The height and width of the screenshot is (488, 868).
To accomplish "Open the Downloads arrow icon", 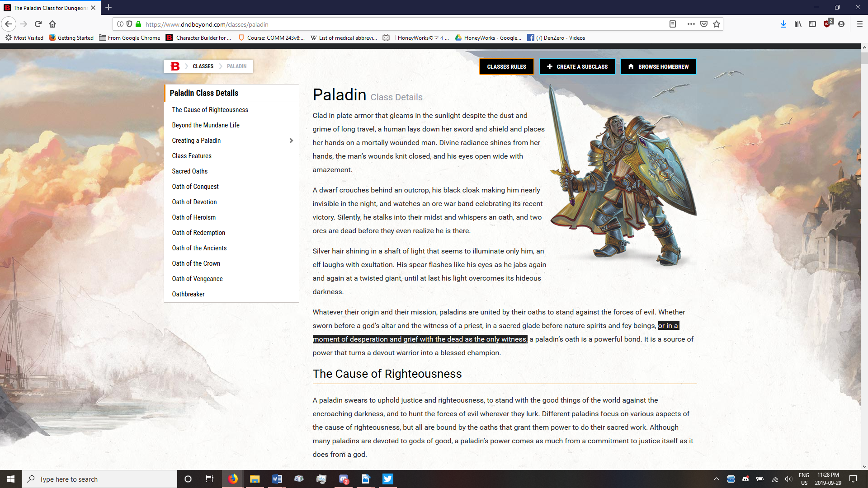I will click(783, 24).
